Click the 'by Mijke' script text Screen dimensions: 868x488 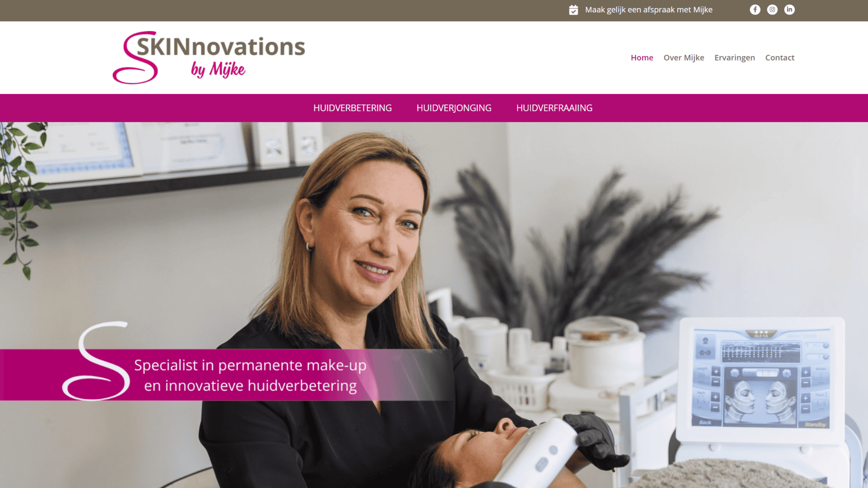point(218,70)
